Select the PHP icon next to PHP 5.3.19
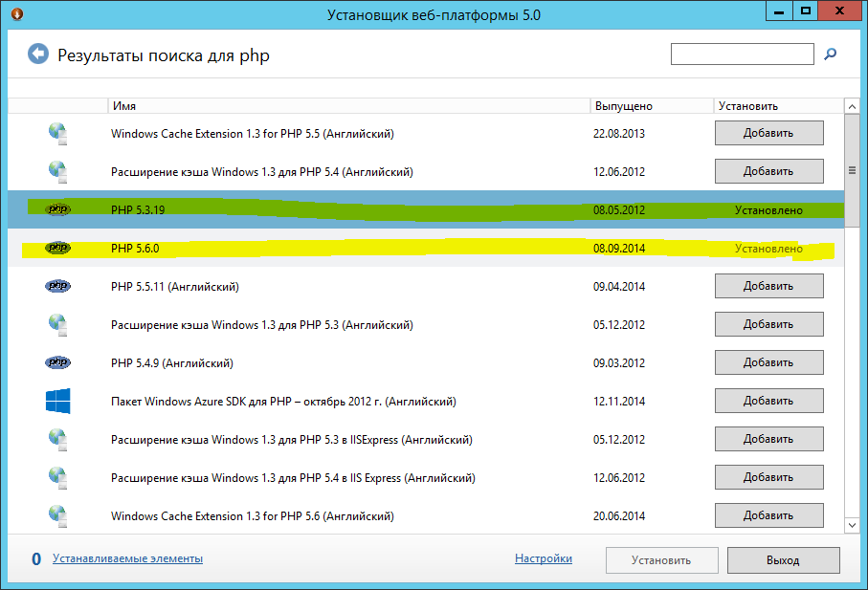 tap(57, 209)
